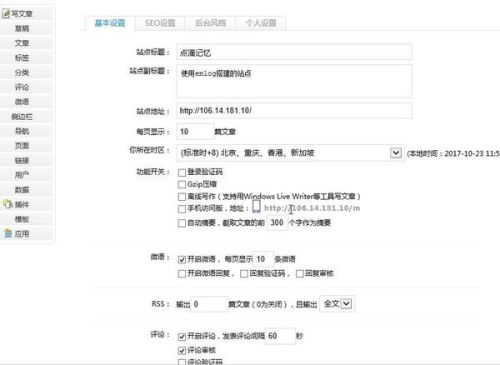
Task: Switch to the 后台风格 tab
Action: point(210,23)
